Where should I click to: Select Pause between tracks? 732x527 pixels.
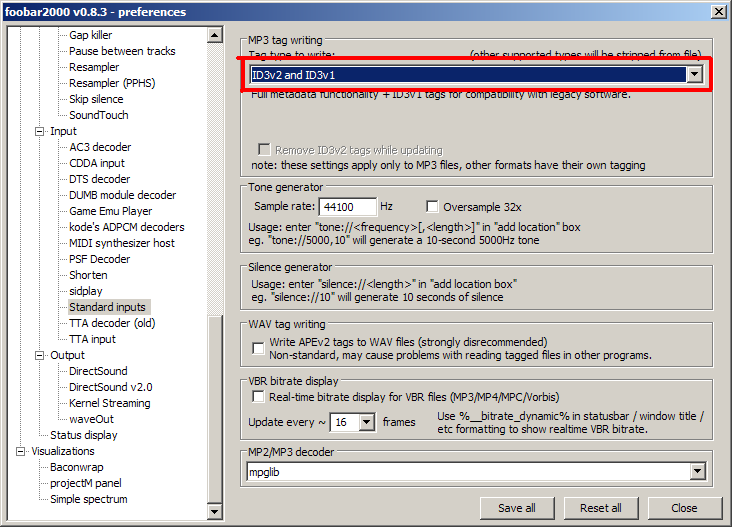122,51
